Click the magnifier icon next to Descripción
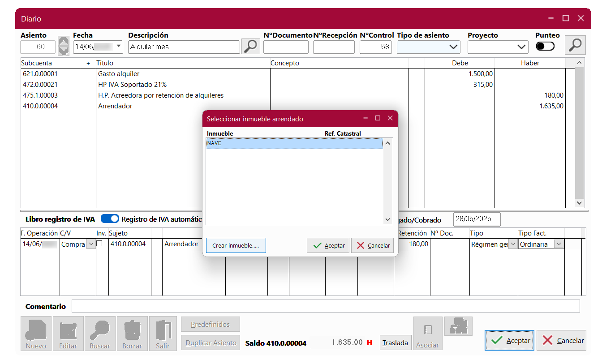The width and height of the screenshot is (602, 364). tap(251, 46)
